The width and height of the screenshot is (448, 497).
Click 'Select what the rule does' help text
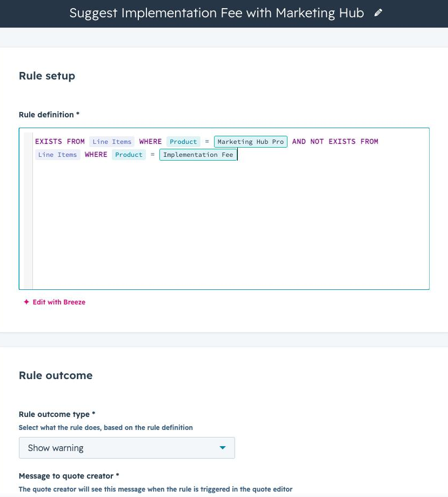click(106, 427)
